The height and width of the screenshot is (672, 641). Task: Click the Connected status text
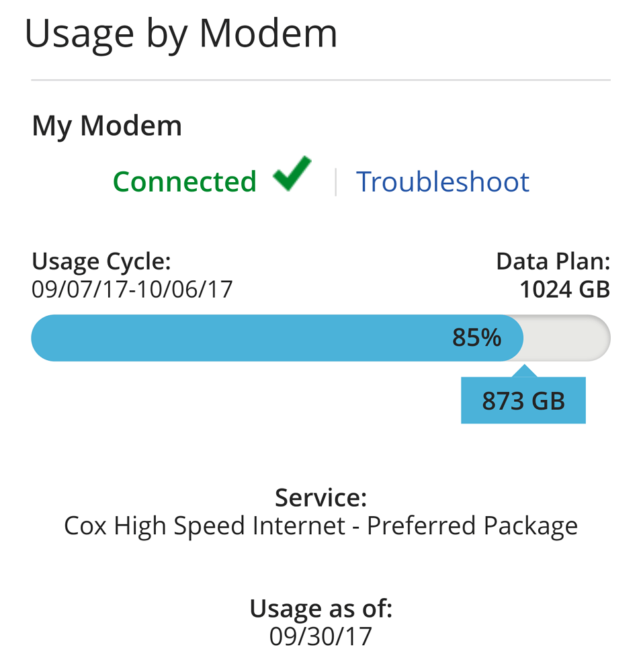[184, 180]
